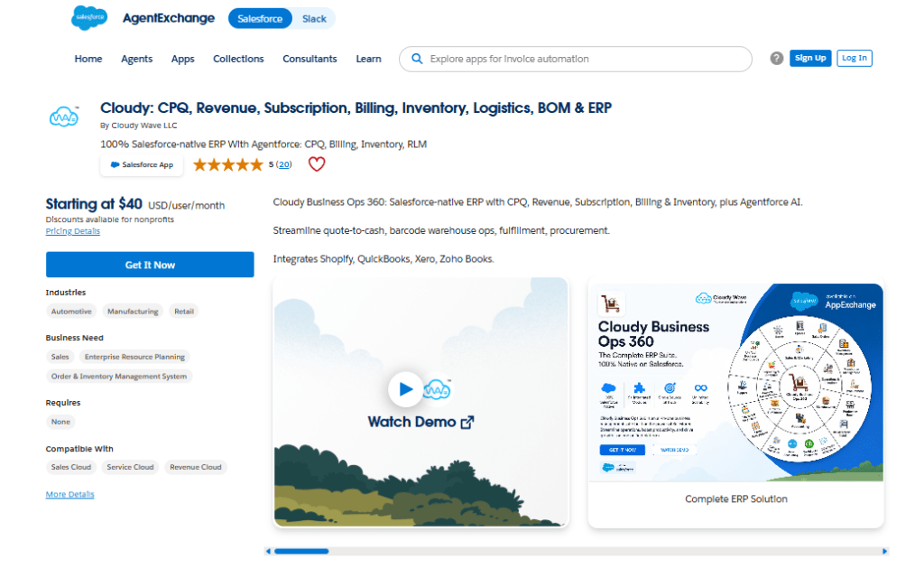The image size is (924, 578).
Task: Go to the Home menu item
Action: [88, 59]
